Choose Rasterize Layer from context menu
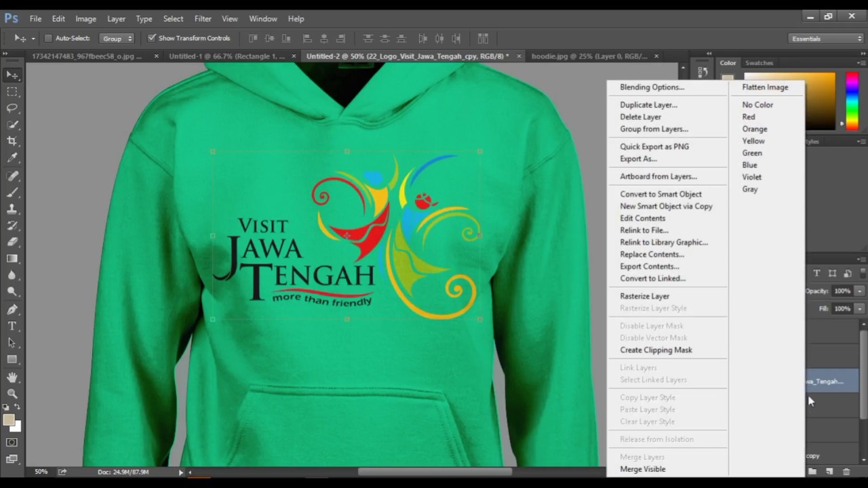The height and width of the screenshot is (488, 868). (644, 296)
